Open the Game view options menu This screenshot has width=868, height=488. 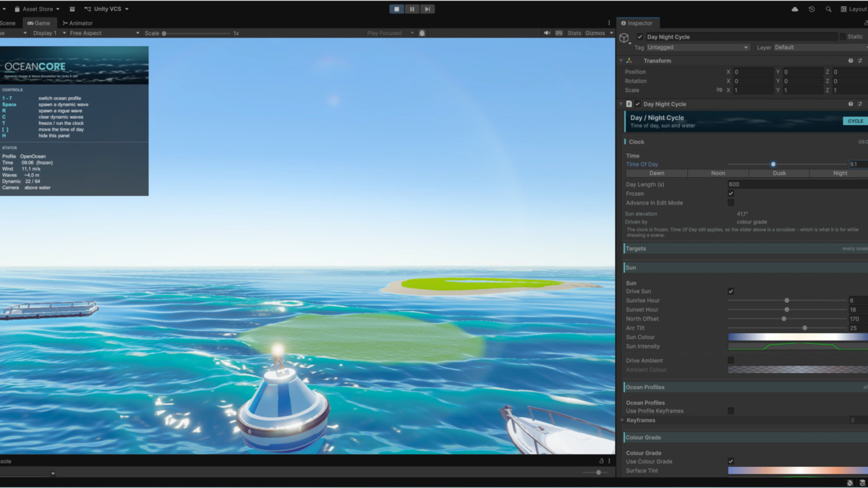pyautogui.click(x=609, y=23)
